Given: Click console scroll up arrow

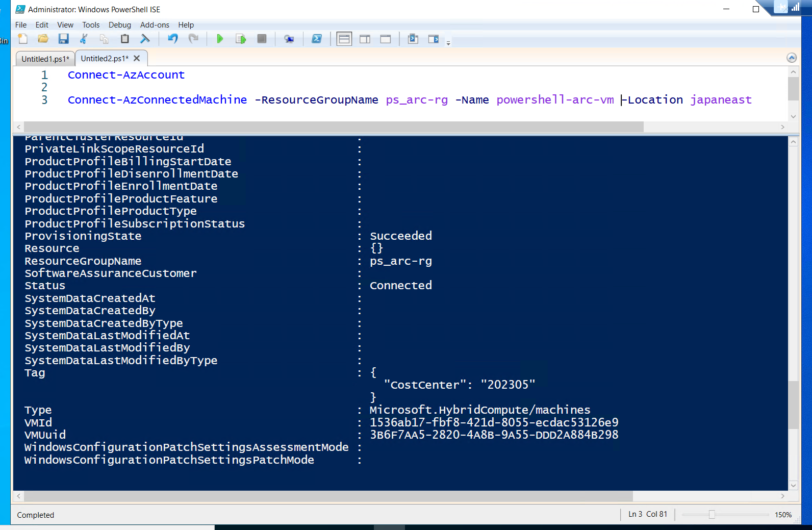Looking at the screenshot, I should tap(793, 142).
